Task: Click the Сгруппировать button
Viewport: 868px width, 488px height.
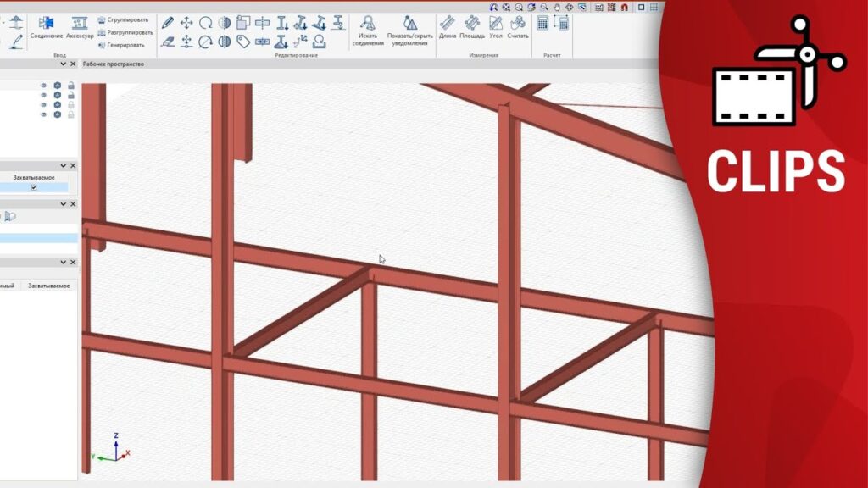Action: tap(123, 19)
